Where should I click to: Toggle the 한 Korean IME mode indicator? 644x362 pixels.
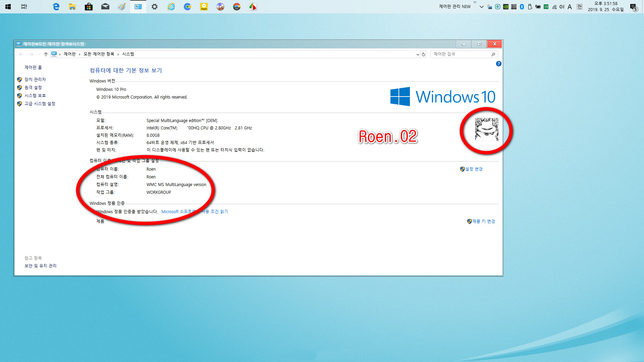click(579, 7)
